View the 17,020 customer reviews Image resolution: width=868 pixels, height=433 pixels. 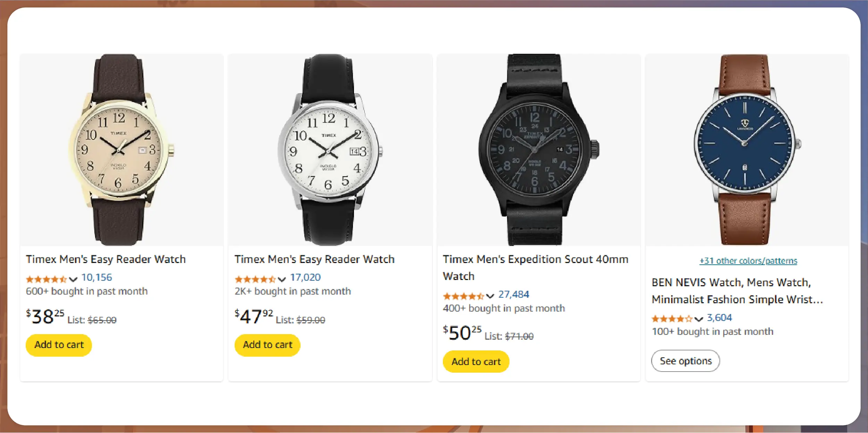(x=305, y=278)
